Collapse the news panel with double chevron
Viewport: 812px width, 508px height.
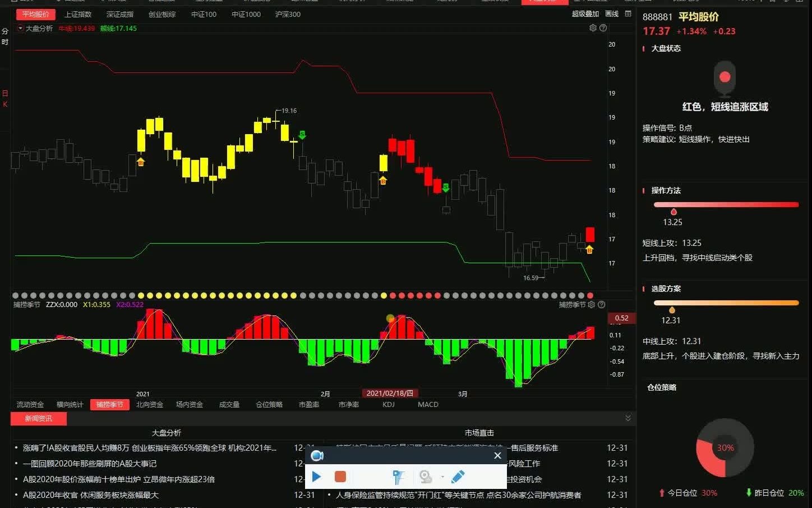(x=628, y=418)
